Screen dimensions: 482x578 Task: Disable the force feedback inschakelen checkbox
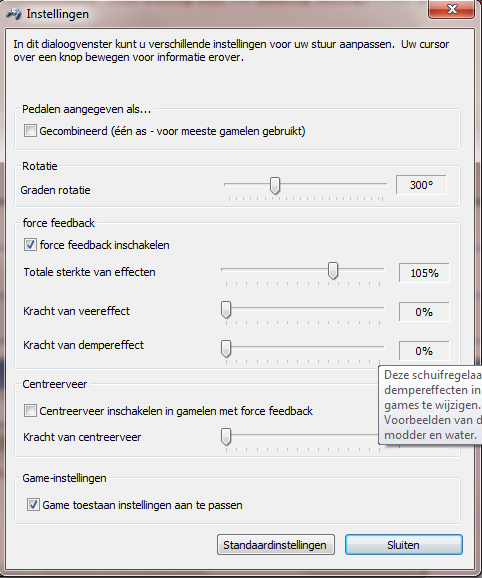30,245
